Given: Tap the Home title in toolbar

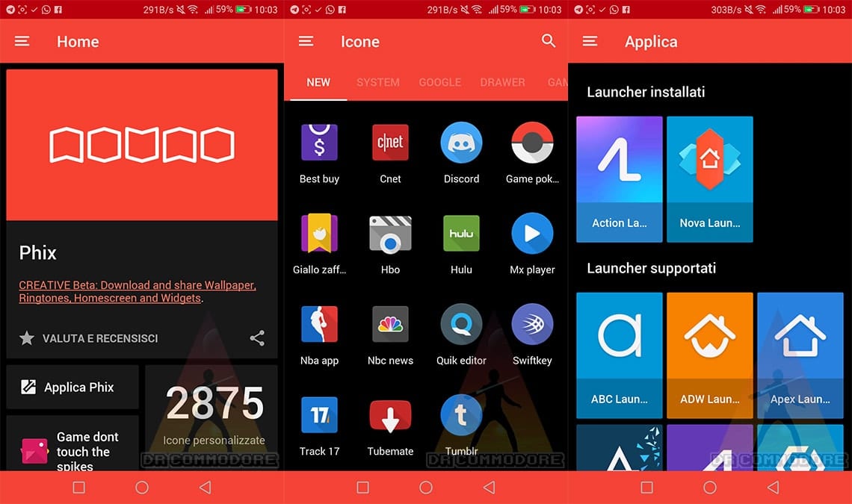Looking at the screenshot, I should (x=78, y=41).
